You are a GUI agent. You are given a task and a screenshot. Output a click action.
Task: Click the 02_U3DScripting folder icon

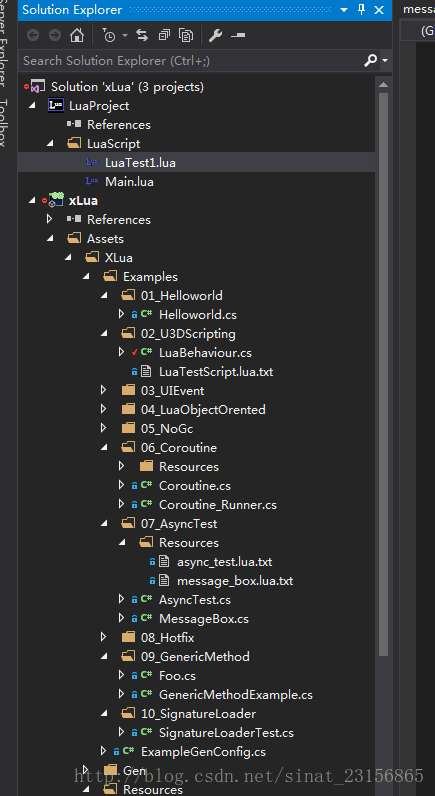[x=128, y=334]
